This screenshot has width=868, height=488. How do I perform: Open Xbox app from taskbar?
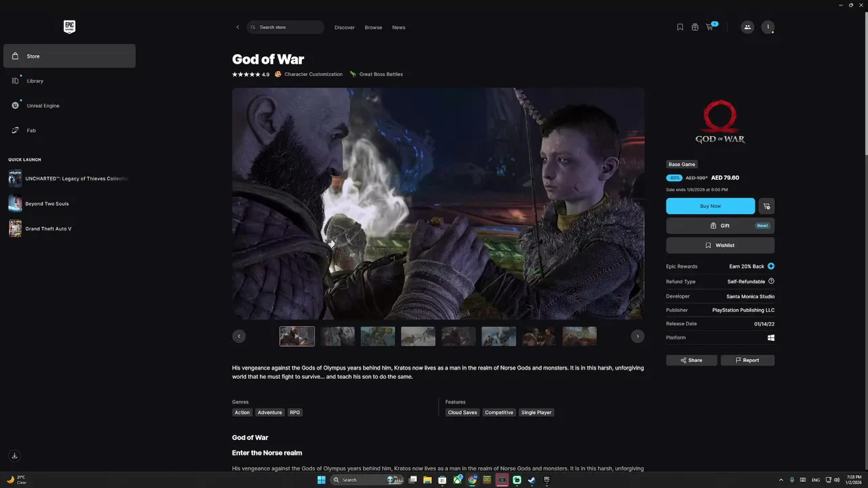(x=458, y=480)
